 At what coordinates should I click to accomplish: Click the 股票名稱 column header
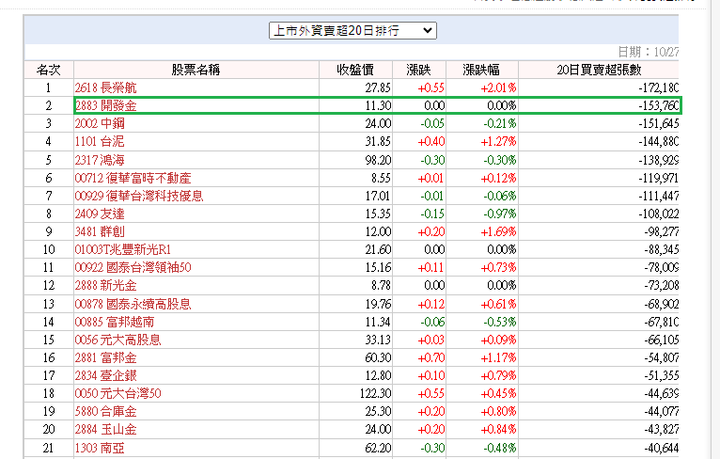[196, 70]
